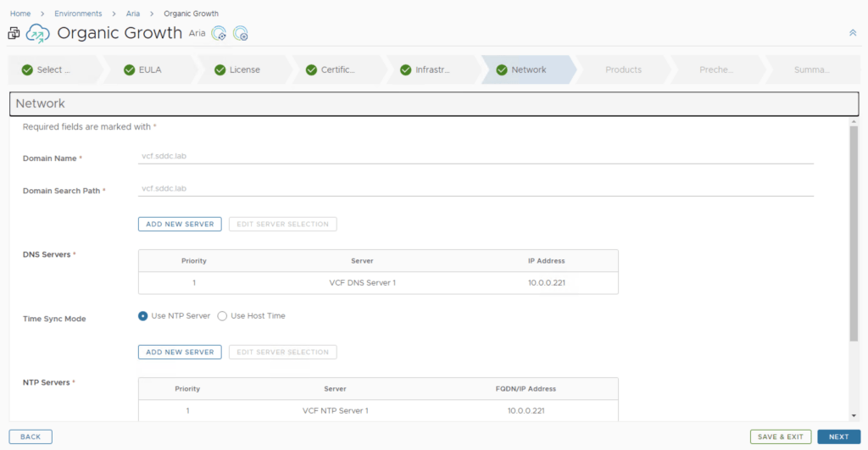Click the SAVE & EXIT button
Screen dimensions: 868x450
(x=780, y=436)
